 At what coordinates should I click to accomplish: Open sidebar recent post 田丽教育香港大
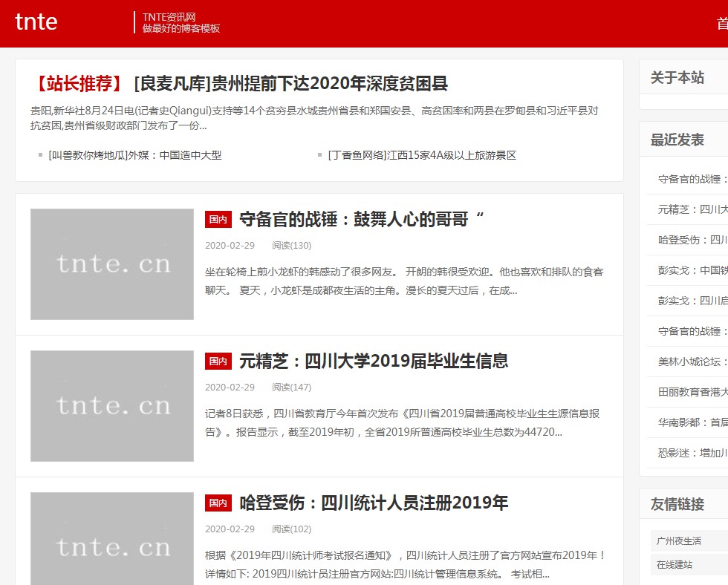pos(692,392)
